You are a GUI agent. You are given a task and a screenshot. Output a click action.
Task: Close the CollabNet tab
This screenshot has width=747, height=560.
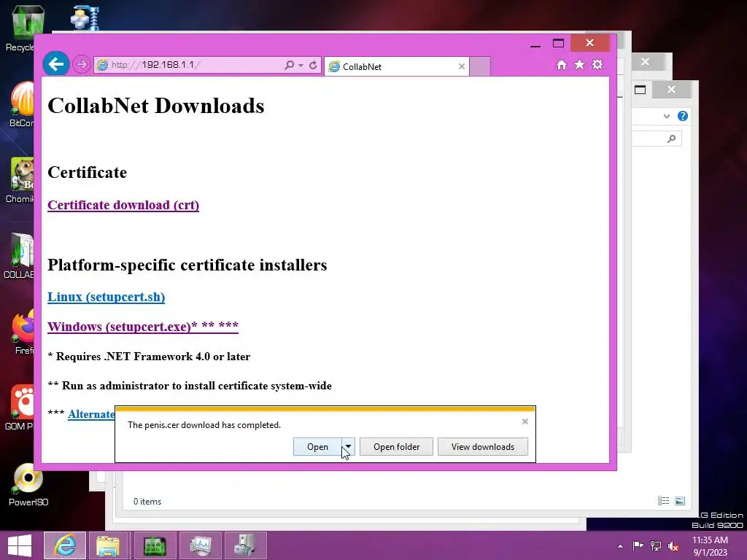pos(461,66)
